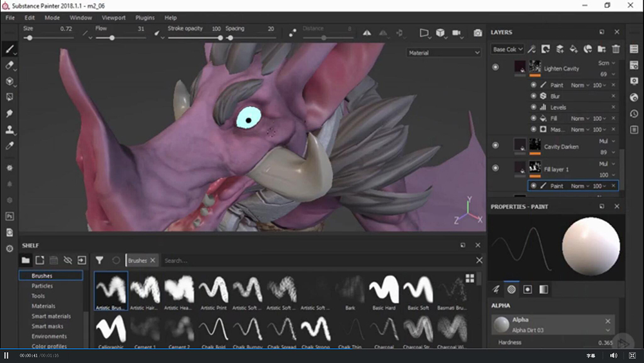Open the perspective view mode icon
The width and height of the screenshot is (644, 363).
pyautogui.click(x=424, y=33)
